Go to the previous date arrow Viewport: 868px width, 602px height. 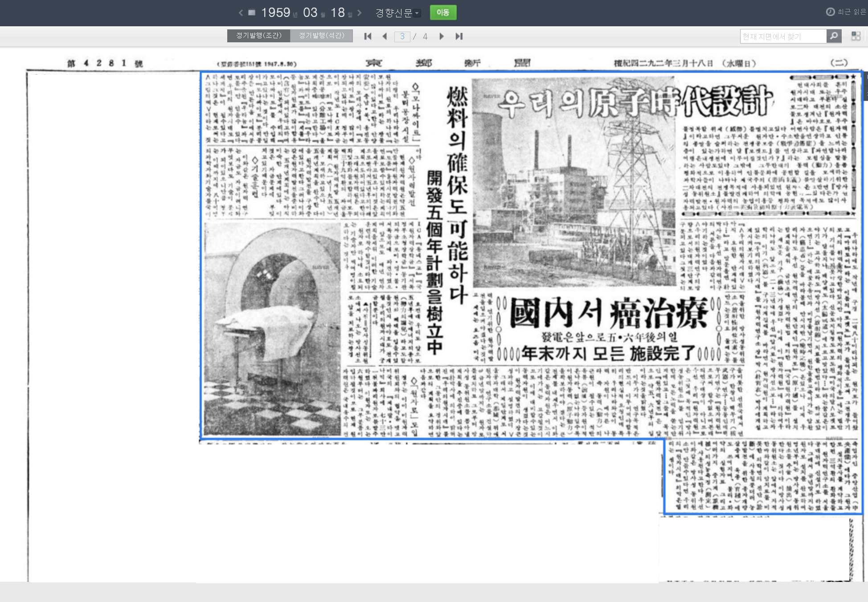coord(241,13)
